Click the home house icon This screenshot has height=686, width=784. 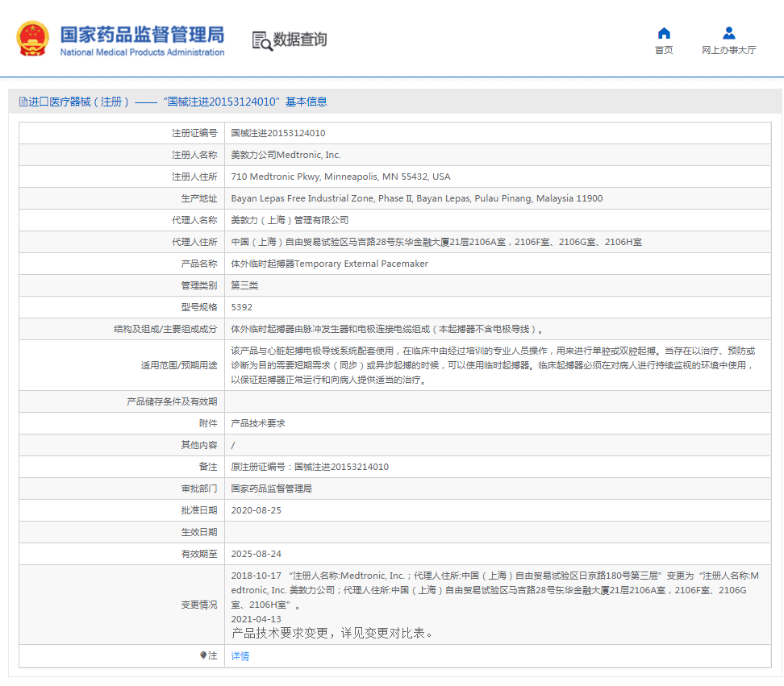[664, 33]
